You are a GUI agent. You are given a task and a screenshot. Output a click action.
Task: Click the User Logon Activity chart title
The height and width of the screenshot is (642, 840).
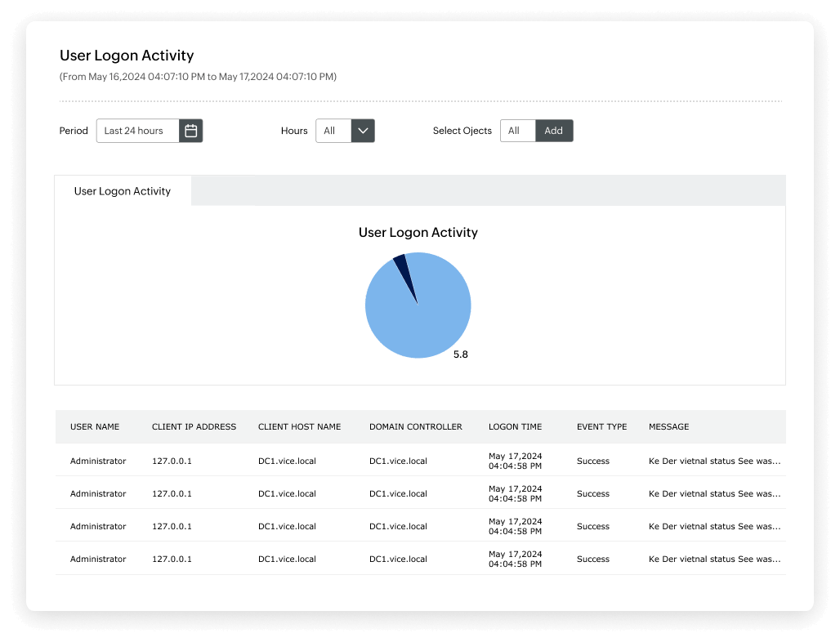coord(418,232)
